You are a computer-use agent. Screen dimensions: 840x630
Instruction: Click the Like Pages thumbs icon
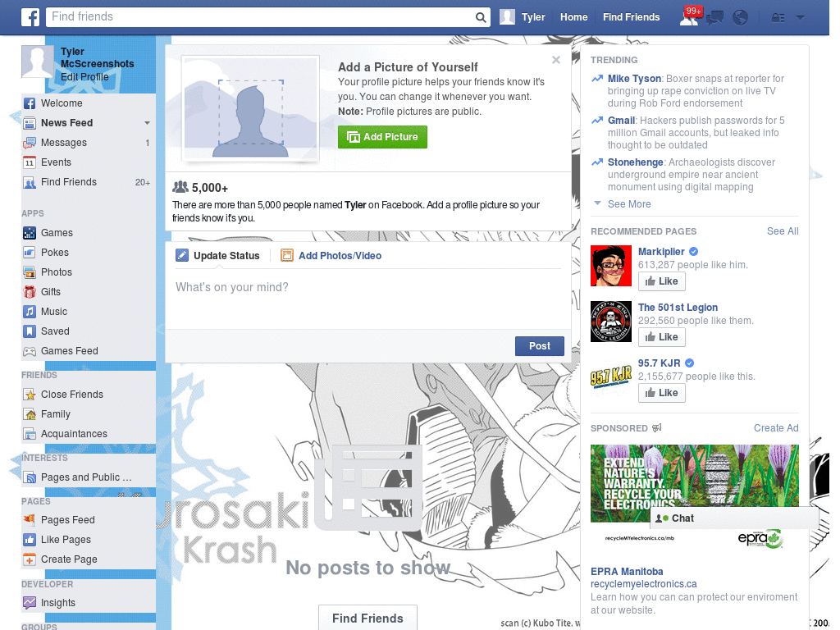point(30,540)
